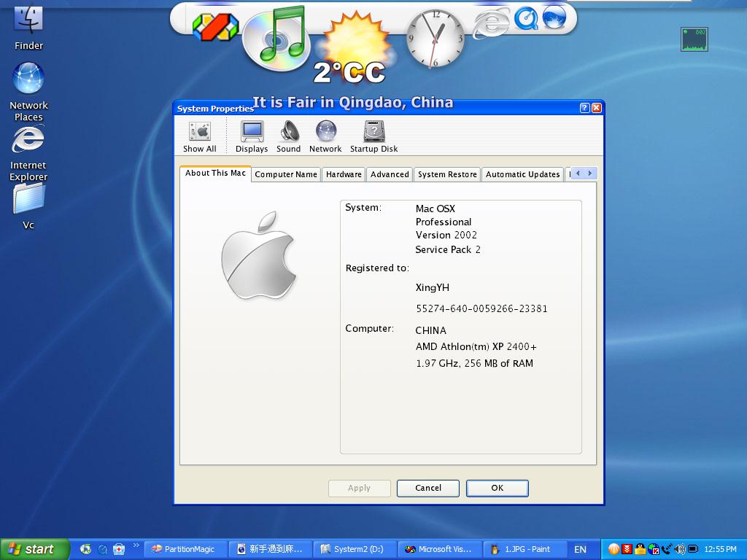Click the OK button
This screenshot has height=560, width=747.
pyautogui.click(x=498, y=488)
